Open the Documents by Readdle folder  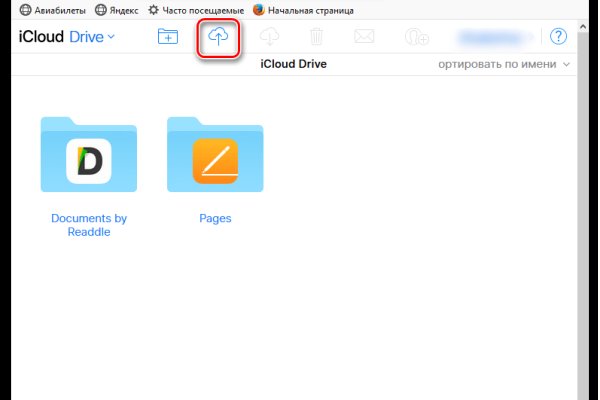88,154
